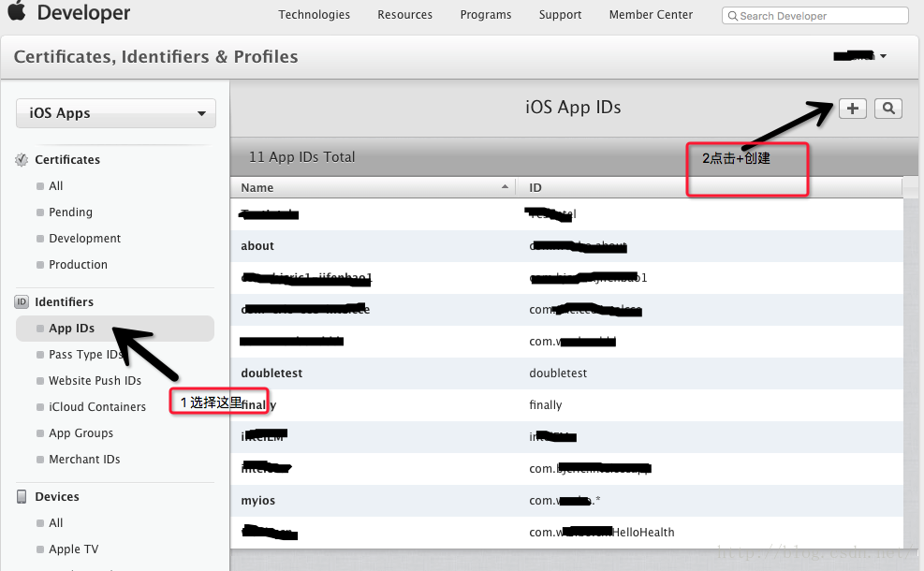Viewport: 924px width, 571px height.
Task: Show Production certificates
Action: click(x=79, y=265)
